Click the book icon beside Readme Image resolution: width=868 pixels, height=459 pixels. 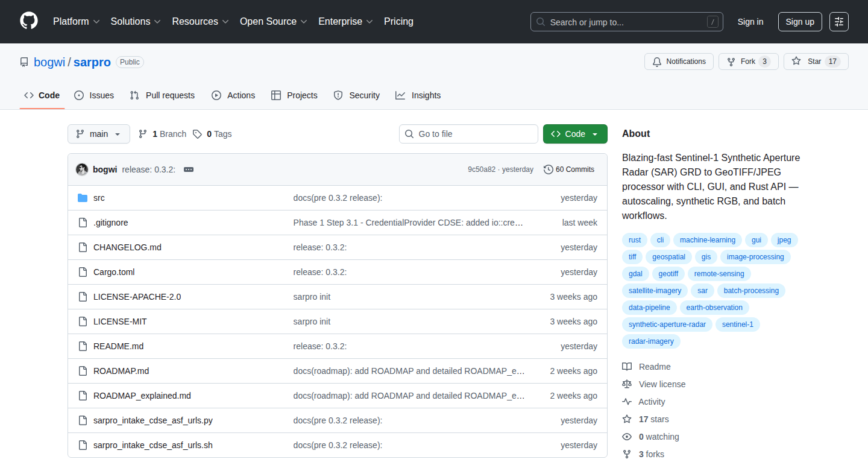tap(627, 367)
